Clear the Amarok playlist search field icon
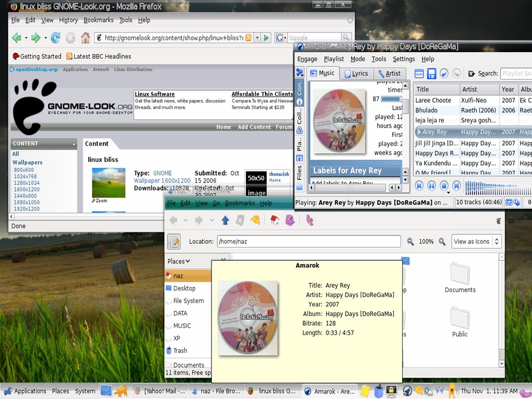The width and height of the screenshot is (532, 399). [x=471, y=74]
